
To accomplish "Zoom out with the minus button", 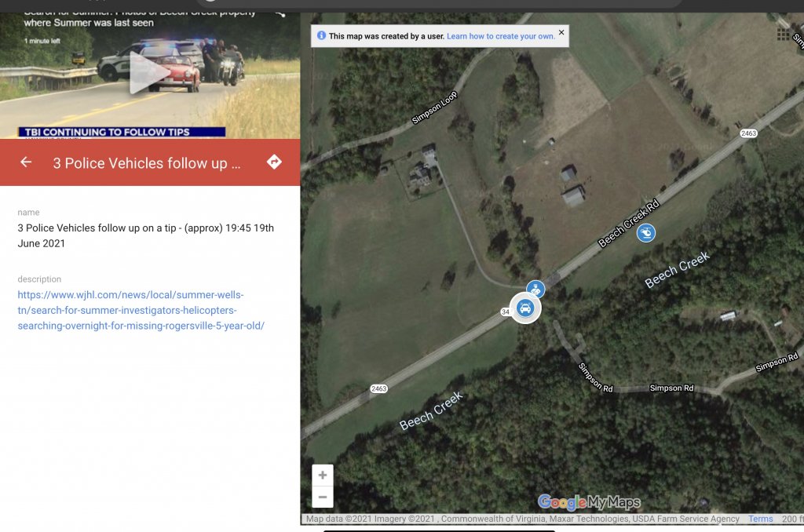I will [x=323, y=497].
